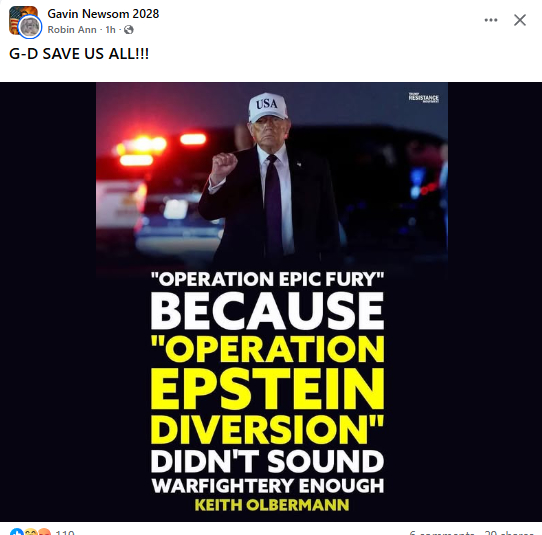Click the yellow emoji reaction icon
The width and height of the screenshot is (542, 535).
(31, 532)
